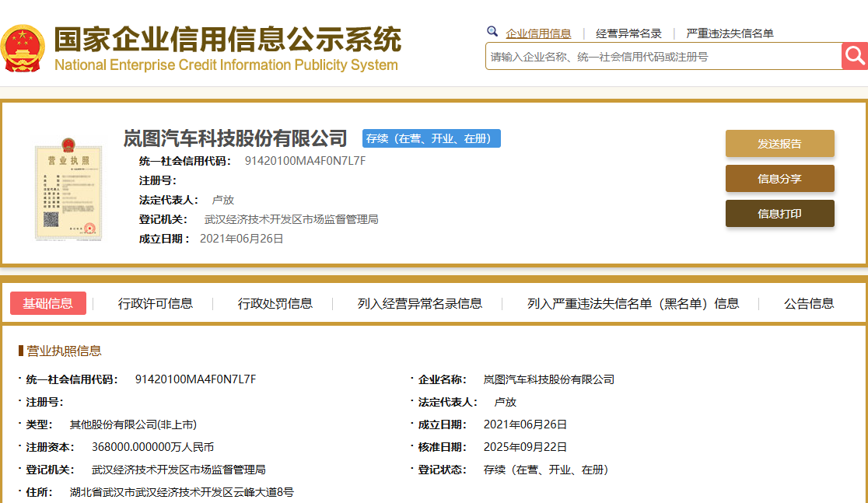The width and height of the screenshot is (868, 503).
Task: Click the red search magnifier icon
Action: [854, 55]
